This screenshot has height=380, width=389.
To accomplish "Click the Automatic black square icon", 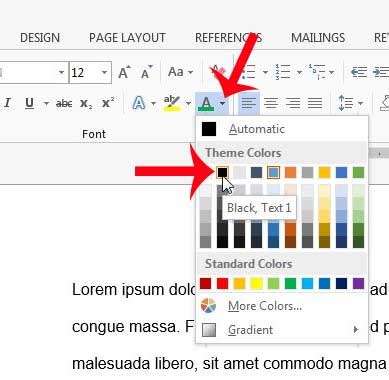I will pyautogui.click(x=209, y=129).
